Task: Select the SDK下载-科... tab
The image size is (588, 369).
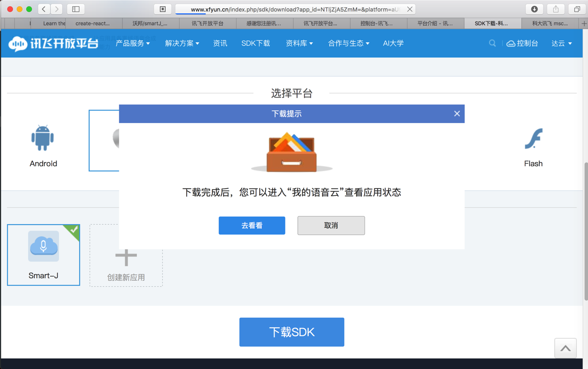Action: [492, 23]
